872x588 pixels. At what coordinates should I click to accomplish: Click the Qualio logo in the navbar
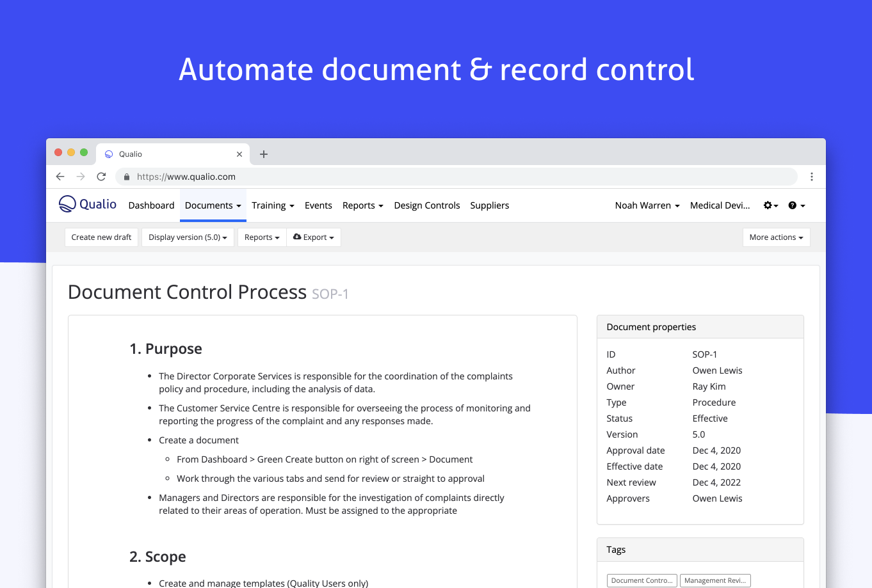click(88, 204)
